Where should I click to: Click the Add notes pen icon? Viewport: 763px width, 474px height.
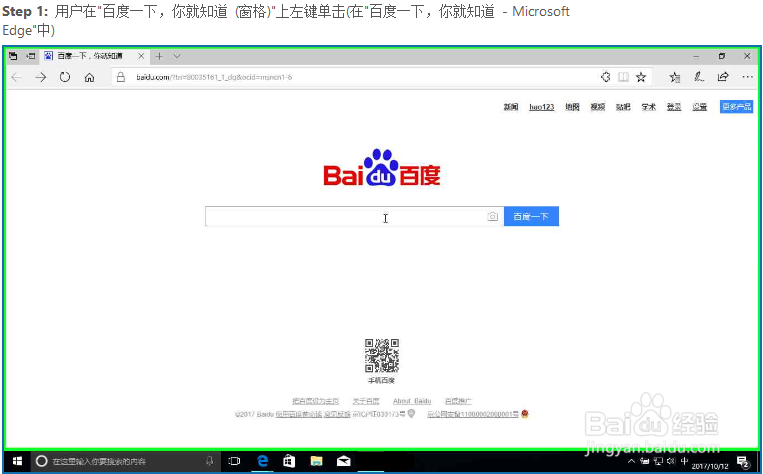(699, 77)
